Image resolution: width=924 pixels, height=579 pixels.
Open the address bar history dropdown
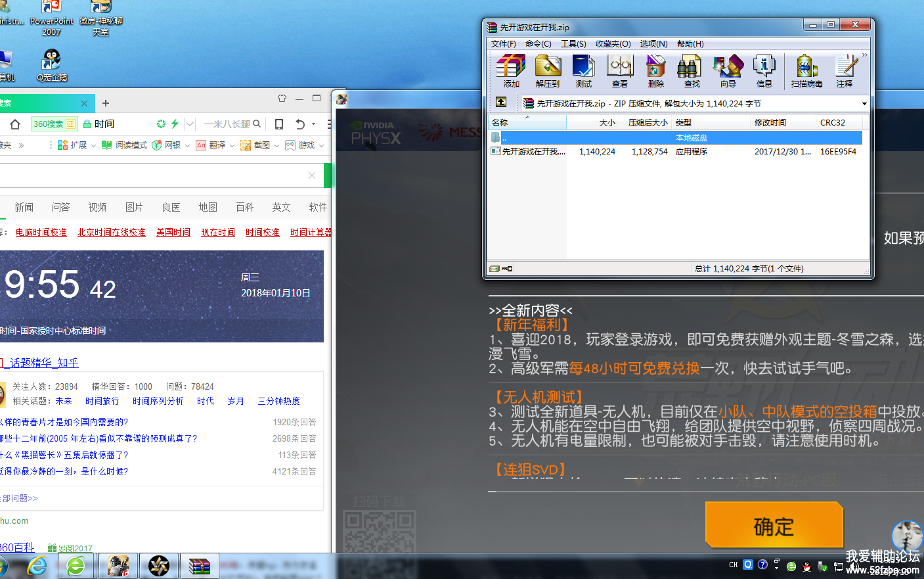(x=190, y=124)
